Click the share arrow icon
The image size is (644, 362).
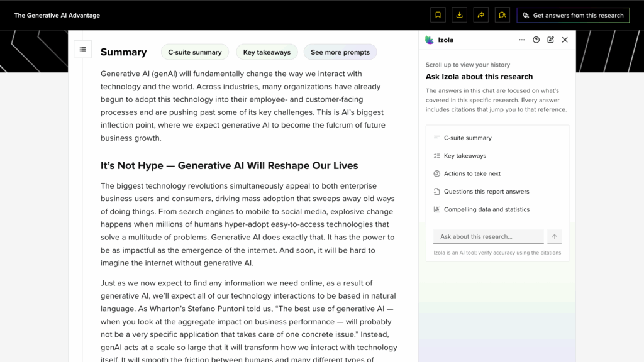tap(481, 15)
